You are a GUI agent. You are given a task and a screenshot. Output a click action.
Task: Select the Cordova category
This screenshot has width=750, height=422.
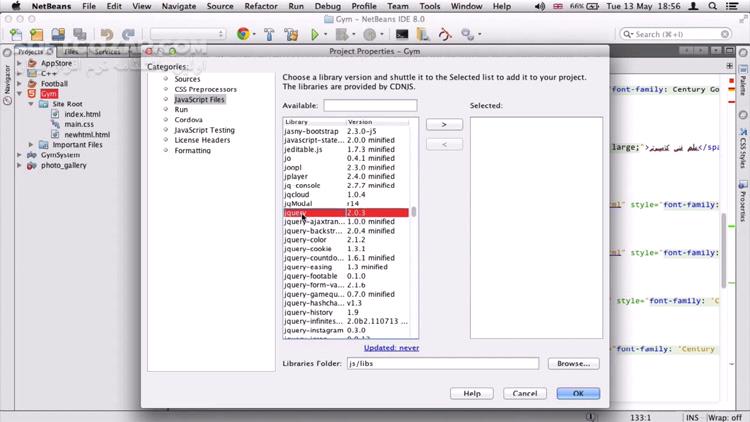188,120
